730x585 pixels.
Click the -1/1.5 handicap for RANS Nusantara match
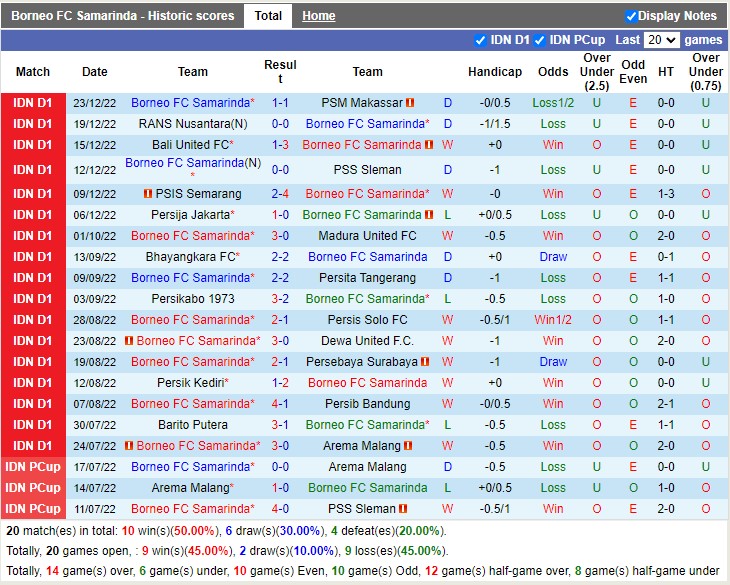point(495,124)
